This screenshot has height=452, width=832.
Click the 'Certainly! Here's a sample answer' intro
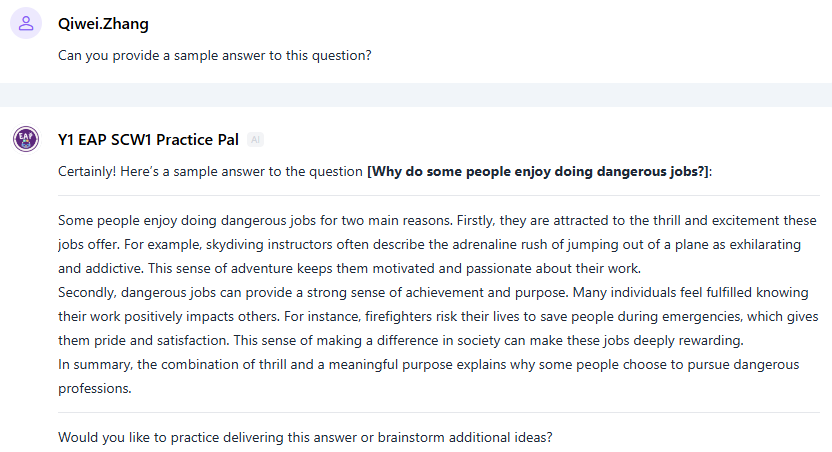[212, 171]
